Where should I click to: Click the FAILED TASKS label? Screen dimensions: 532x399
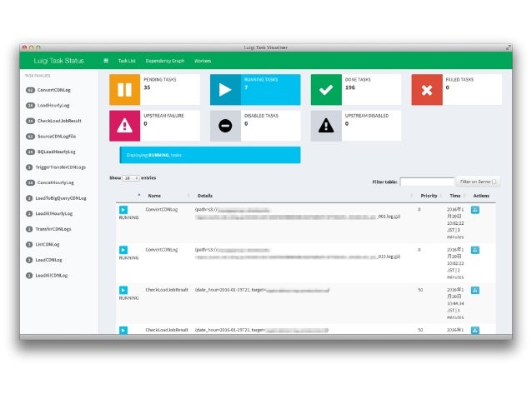(459, 80)
